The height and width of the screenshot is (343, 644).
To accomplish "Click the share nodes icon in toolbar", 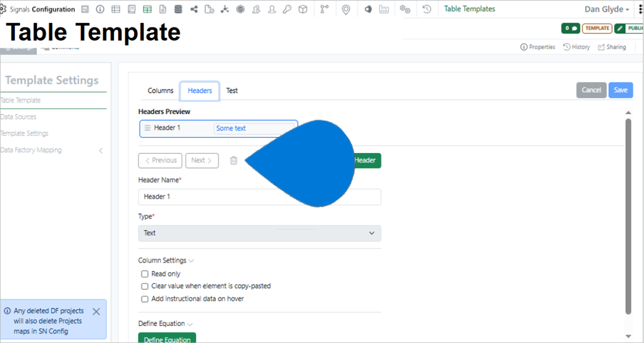I will (194, 9).
